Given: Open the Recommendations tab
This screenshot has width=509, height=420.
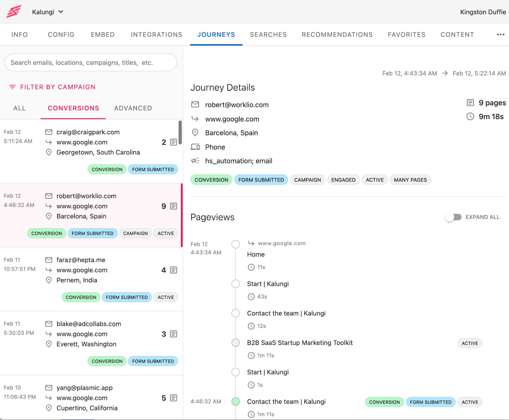Looking at the screenshot, I should click(x=337, y=35).
